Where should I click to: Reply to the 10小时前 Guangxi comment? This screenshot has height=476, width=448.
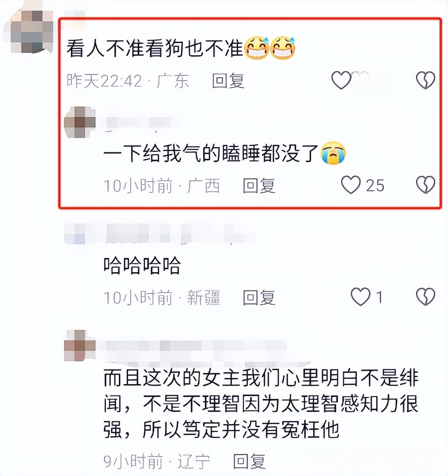259,186
